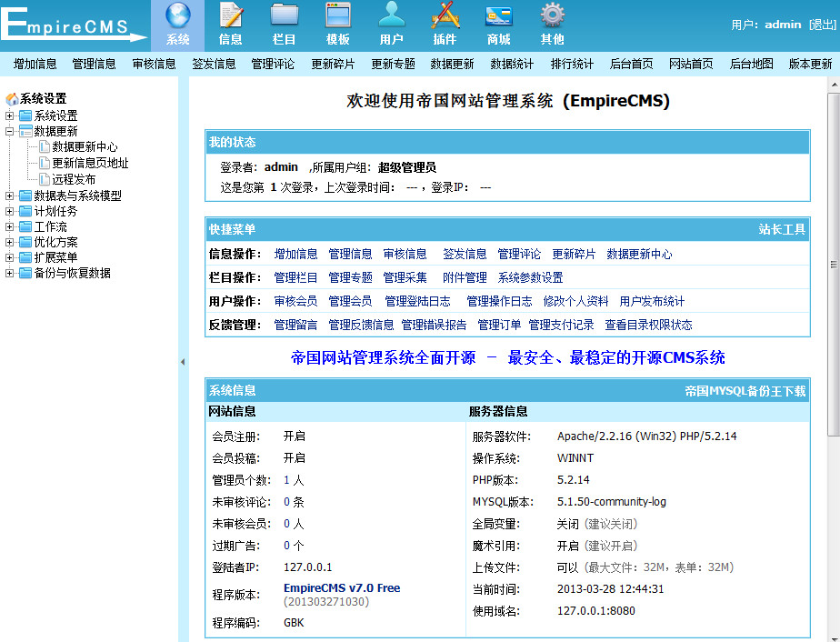Open 修改个人资料 quick link

click(x=575, y=301)
